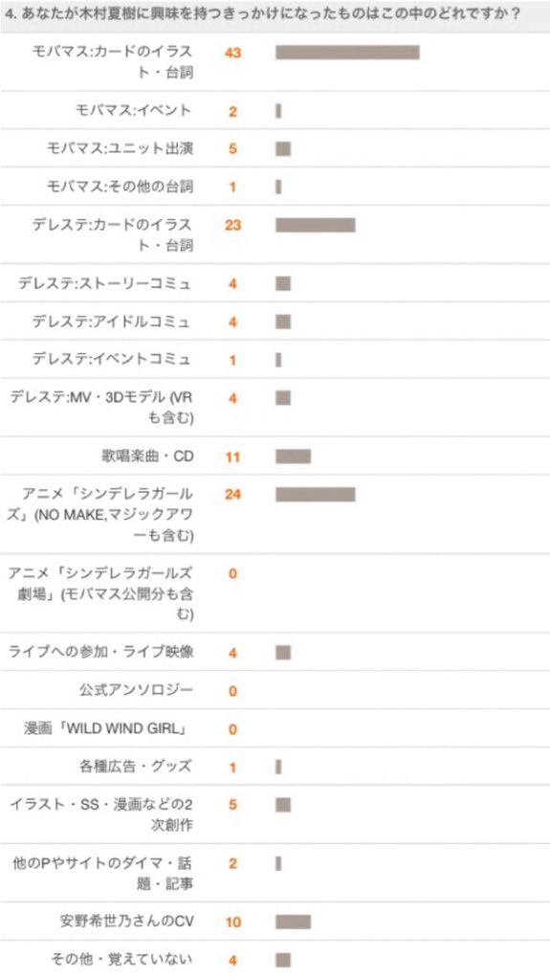This screenshot has height=980, width=550.
Task: Select the モバマス:ユニット出演 label
Action: [x=120, y=148]
